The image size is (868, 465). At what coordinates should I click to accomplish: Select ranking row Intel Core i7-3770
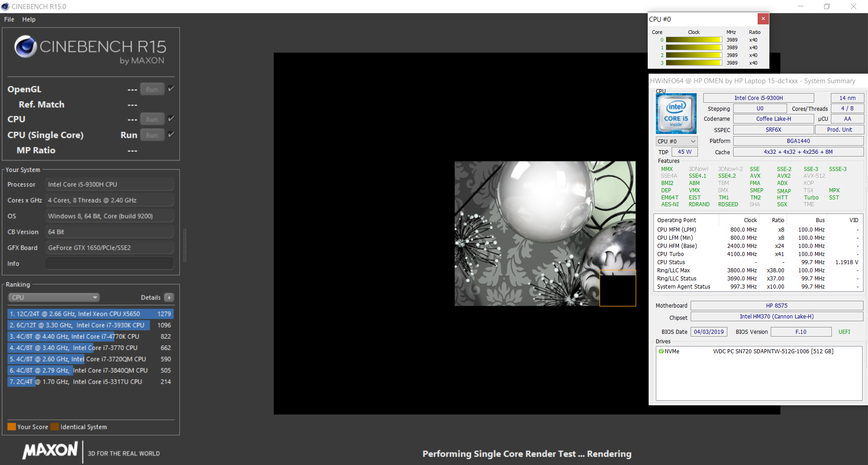[x=90, y=348]
